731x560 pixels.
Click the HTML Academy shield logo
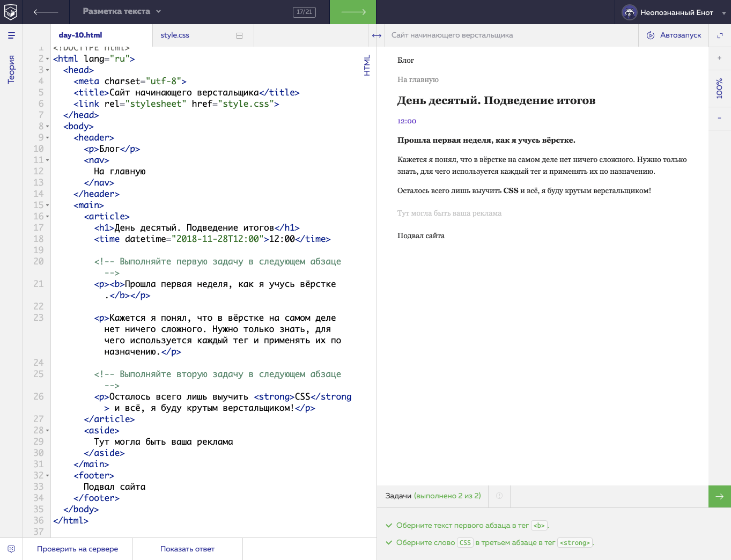click(x=11, y=12)
